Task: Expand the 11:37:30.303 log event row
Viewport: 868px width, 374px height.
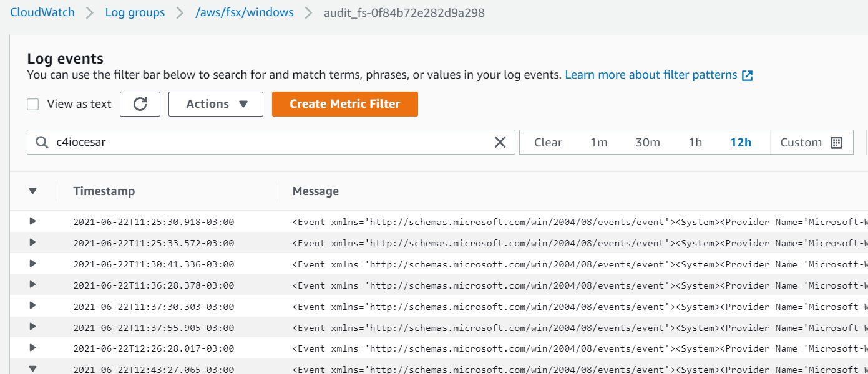Action: click(32, 305)
